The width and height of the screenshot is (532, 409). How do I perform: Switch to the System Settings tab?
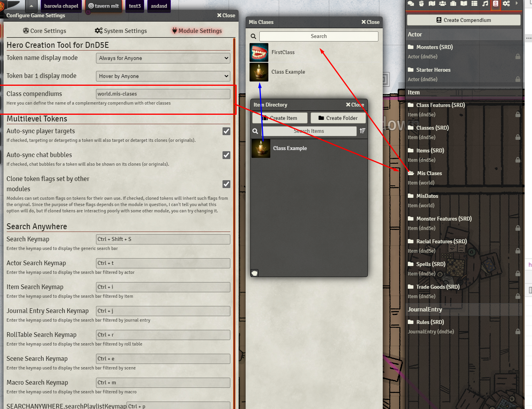[x=120, y=31]
